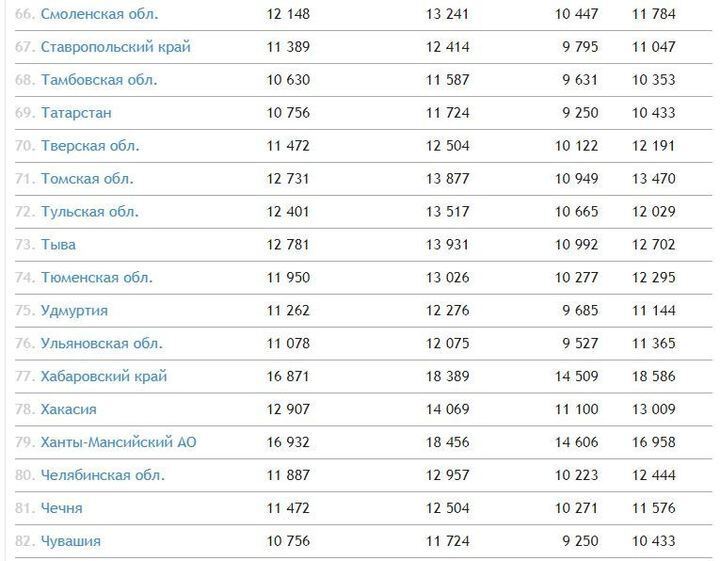Image resolution: width=720 pixels, height=561 pixels.
Task: Click the Ульяновская обл. link
Action: (x=102, y=344)
